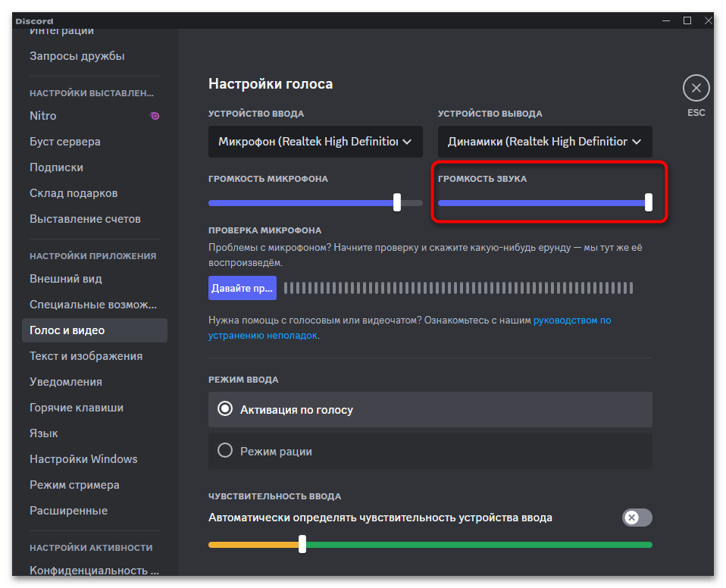Open Горячие клавиши settings

pyautogui.click(x=95, y=408)
